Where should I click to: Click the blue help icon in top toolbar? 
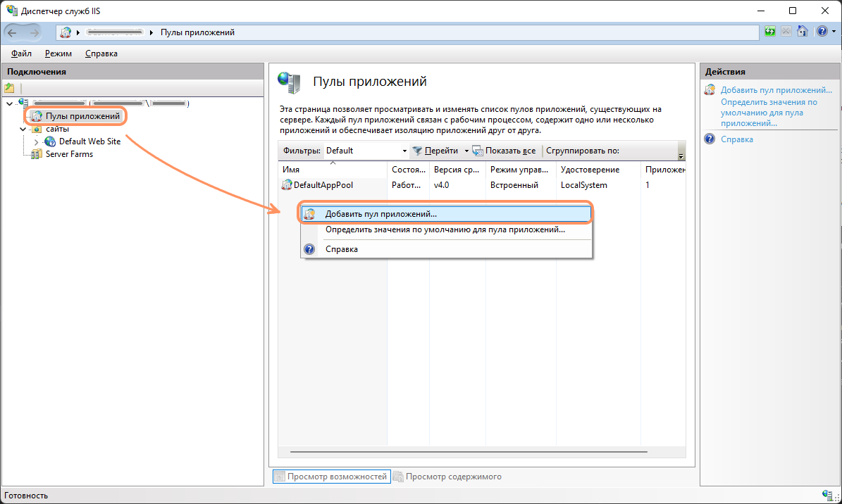point(821,32)
